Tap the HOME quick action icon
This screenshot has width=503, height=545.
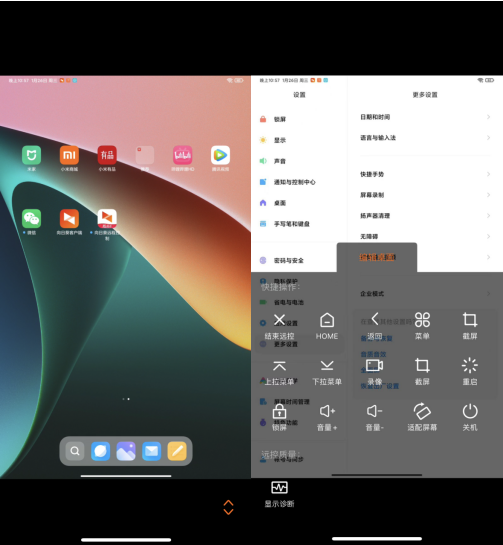tap(327, 320)
